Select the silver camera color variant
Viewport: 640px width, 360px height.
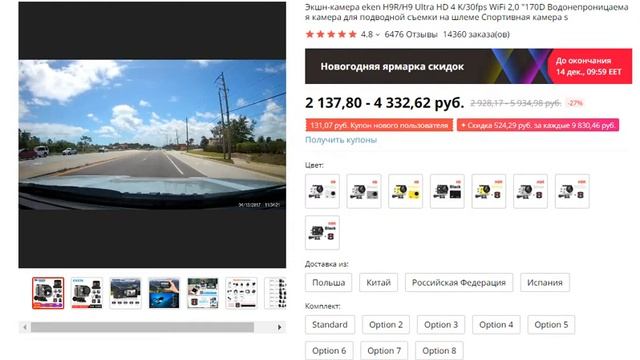(364, 191)
